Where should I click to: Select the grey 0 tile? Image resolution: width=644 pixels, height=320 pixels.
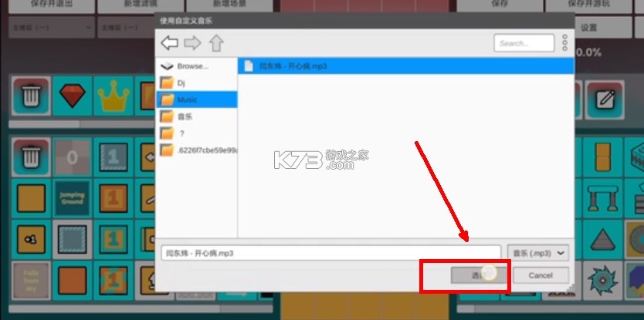pos(73,157)
